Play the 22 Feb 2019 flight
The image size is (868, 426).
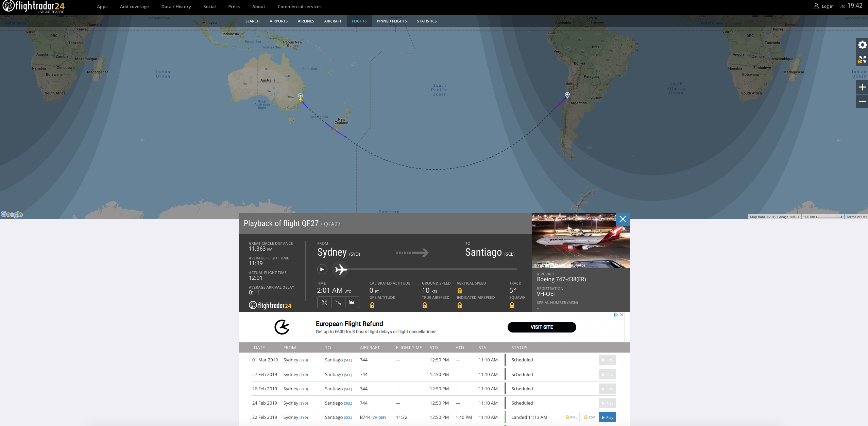coord(607,418)
